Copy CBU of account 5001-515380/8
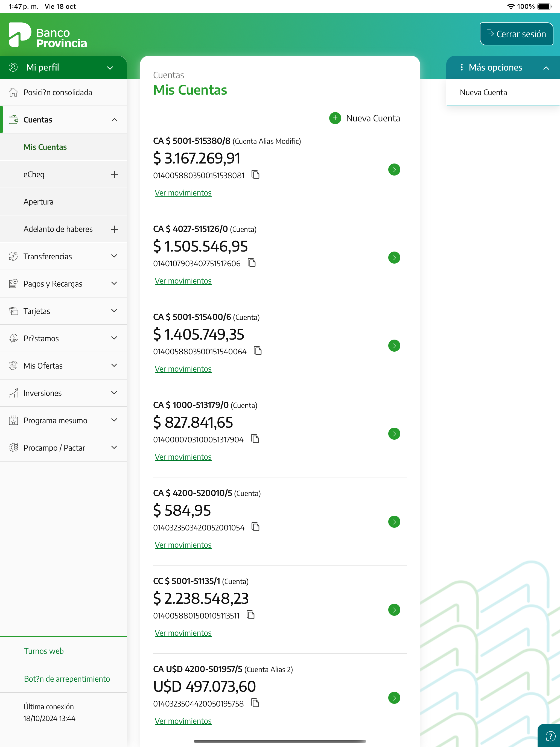The width and height of the screenshot is (560, 747). click(256, 175)
